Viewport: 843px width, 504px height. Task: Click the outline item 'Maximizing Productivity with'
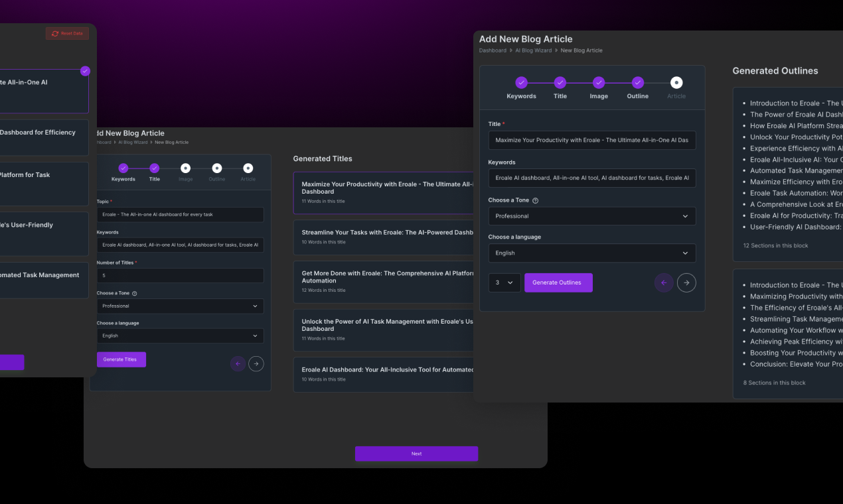click(x=797, y=296)
